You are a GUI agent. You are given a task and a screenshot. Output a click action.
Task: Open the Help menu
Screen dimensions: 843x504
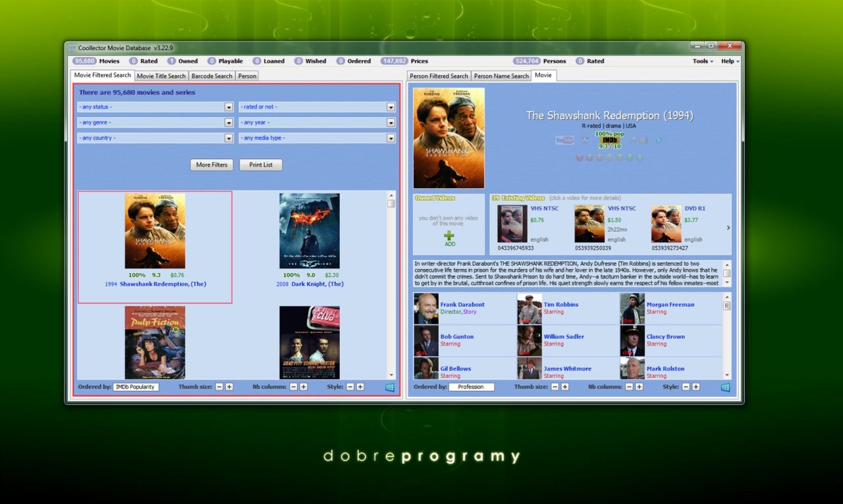coord(730,61)
